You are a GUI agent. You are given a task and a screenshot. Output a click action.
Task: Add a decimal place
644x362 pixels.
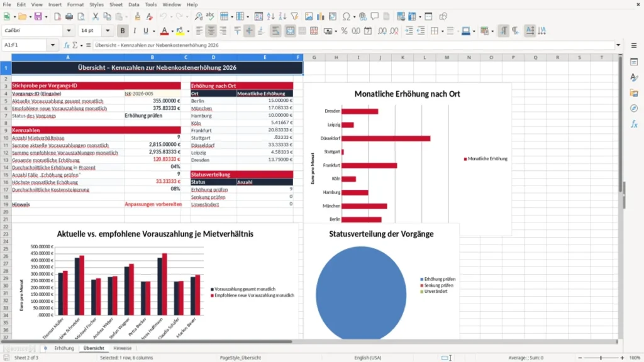click(382, 31)
